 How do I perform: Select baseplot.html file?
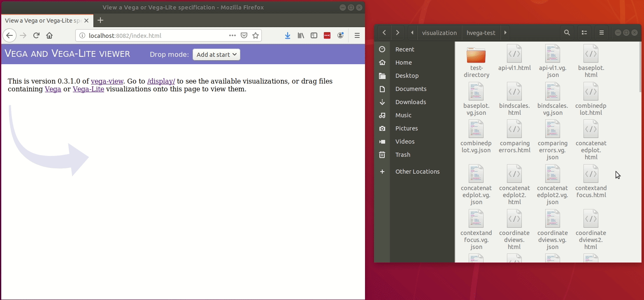click(591, 61)
